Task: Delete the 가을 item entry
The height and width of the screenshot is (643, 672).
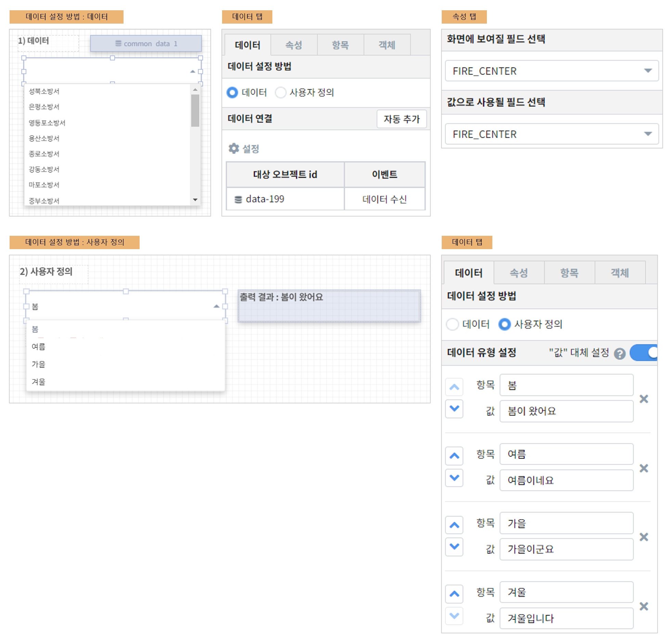Action: click(x=643, y=537)
